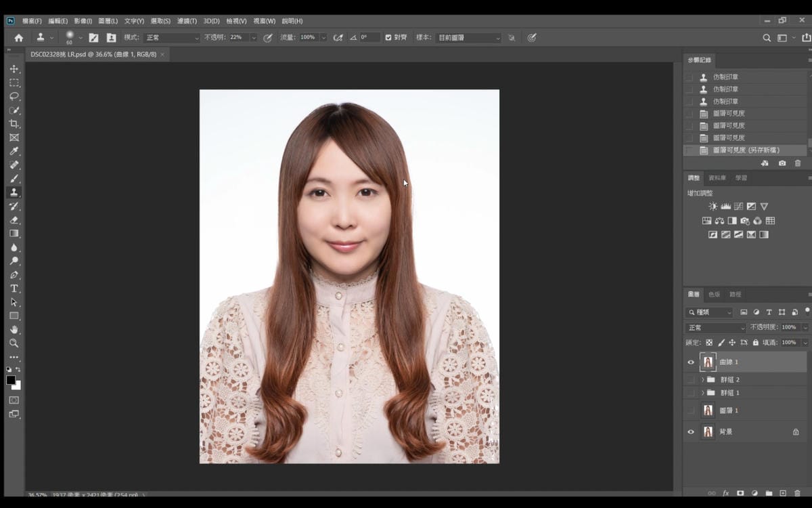812x508 pixels.
Task: Switch to the 色版 tab
Action: [x=714, y=295]
